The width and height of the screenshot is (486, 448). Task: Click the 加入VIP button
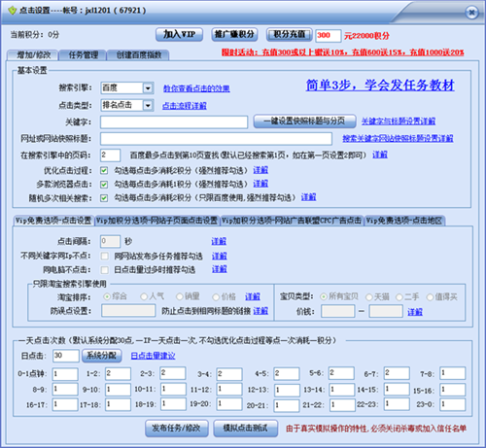(x=179, y=34)
